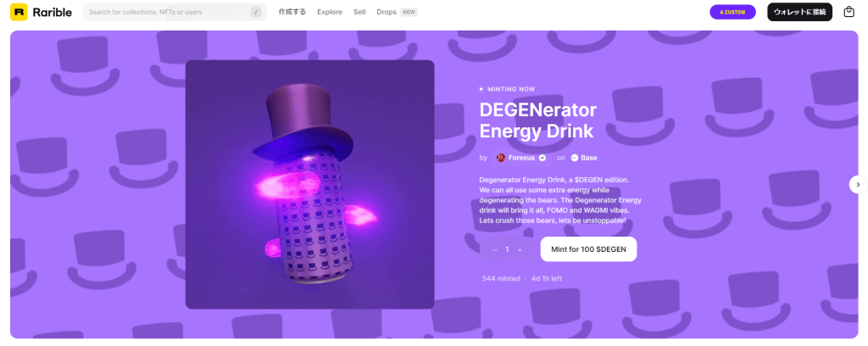Screen dimensions: 868x346
Task: Focus the collections search field
Action: tap(175, 12)
